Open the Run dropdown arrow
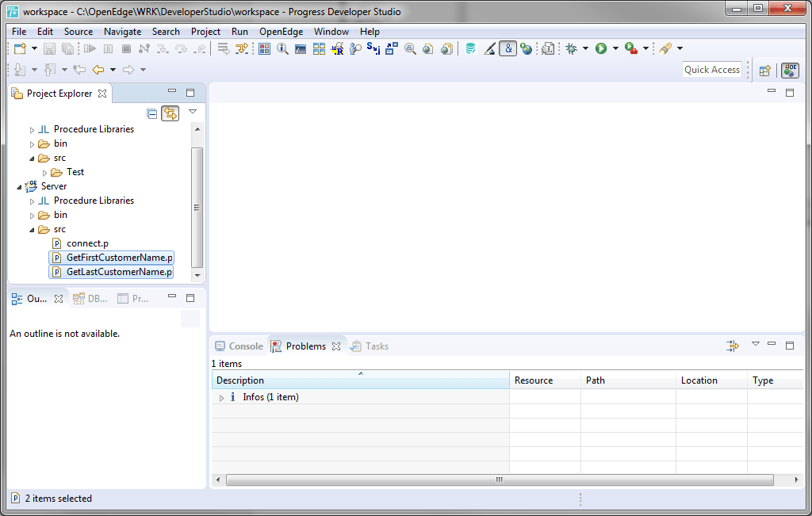The height and width of the screenshot is (516, 812). [615, 48]
